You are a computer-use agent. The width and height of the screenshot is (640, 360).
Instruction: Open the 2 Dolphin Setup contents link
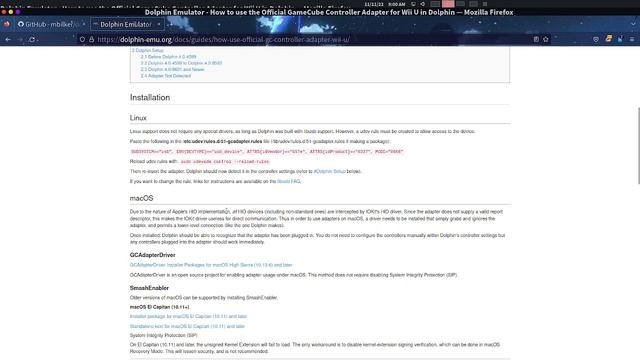[148, 50]
